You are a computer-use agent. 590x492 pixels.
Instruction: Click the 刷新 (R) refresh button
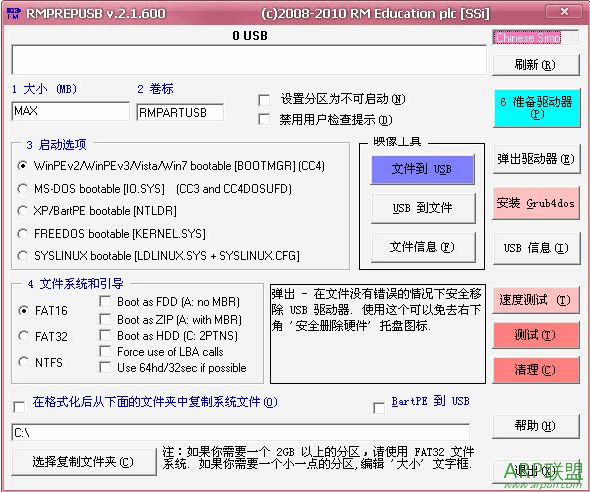(x=535, y=65)
